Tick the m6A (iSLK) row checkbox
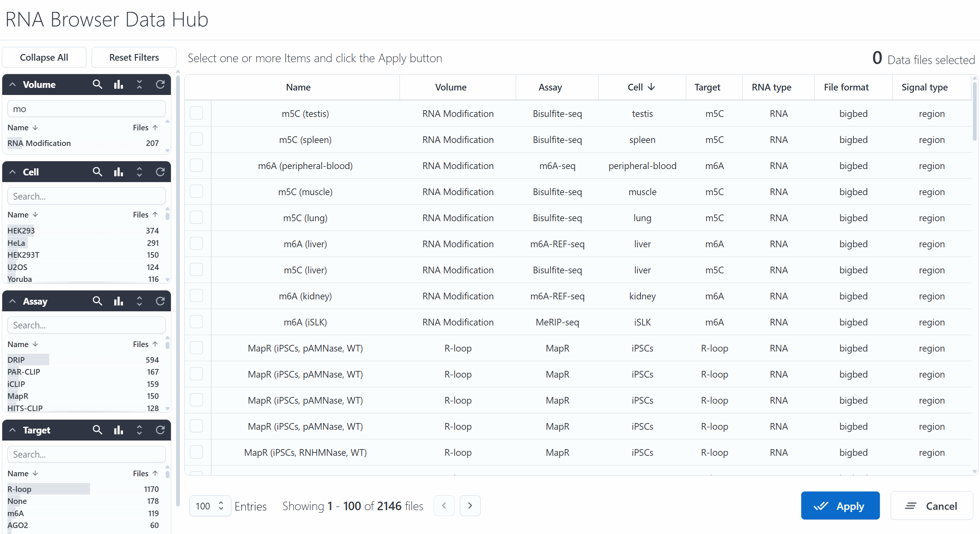The image size is (980, 534). [x=196, y=322]
